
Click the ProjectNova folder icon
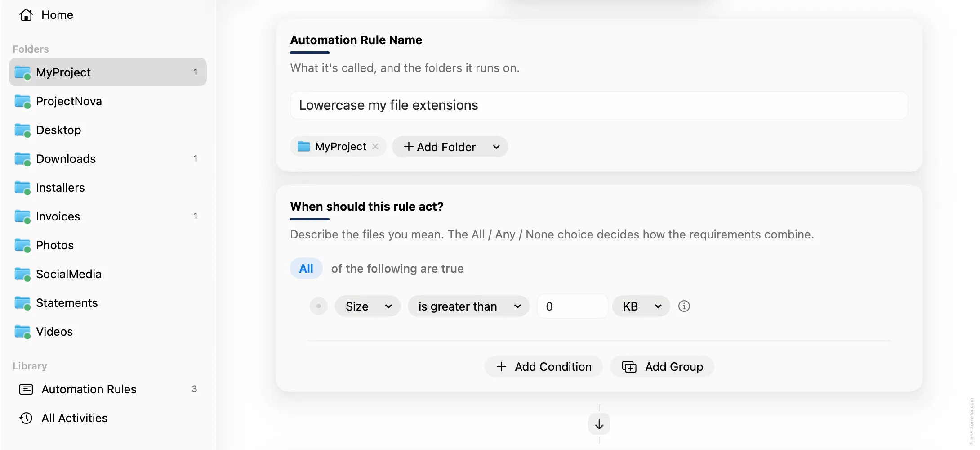(22, 101)
